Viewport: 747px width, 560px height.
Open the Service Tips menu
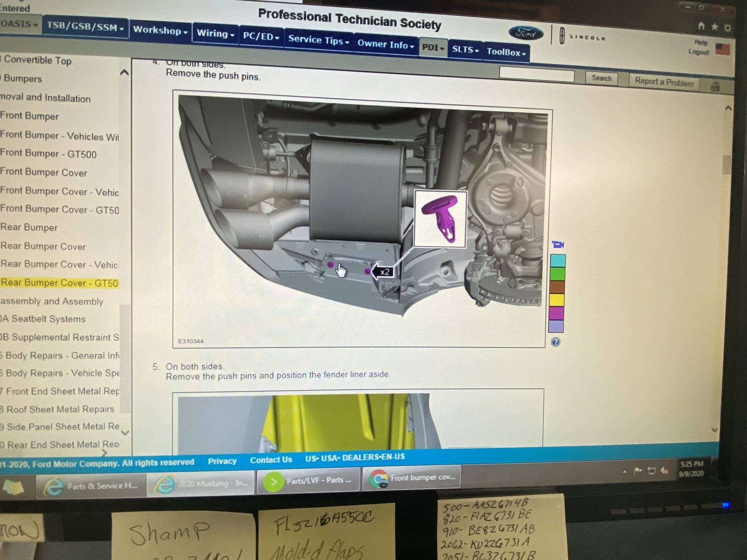[x=318, y=40]
